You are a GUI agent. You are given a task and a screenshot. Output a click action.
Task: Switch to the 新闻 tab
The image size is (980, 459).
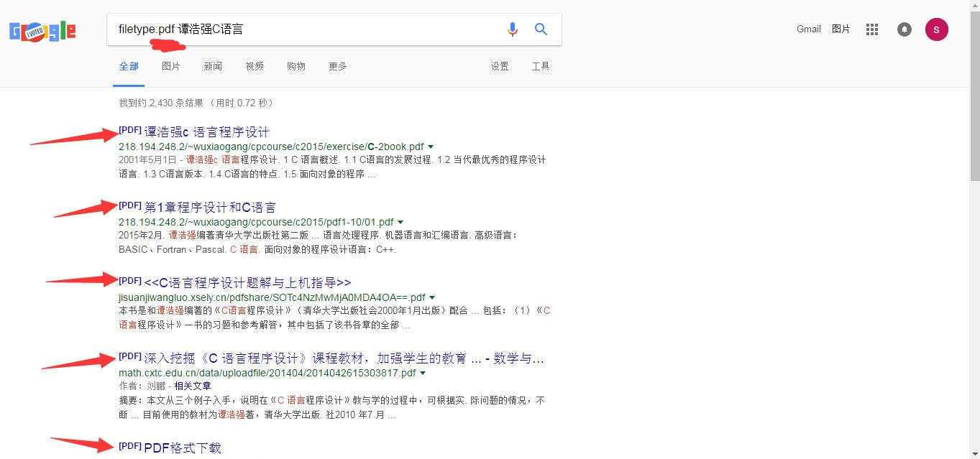coord(213,66)
